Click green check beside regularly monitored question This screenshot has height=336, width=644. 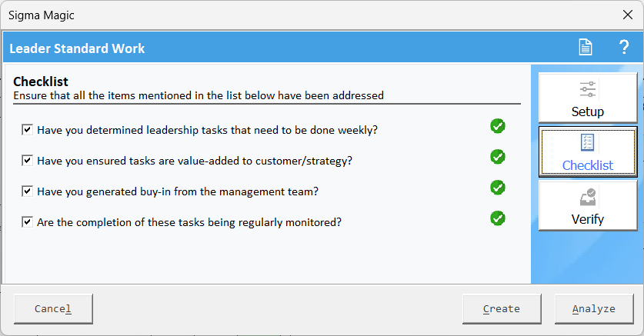pos(497,218)
